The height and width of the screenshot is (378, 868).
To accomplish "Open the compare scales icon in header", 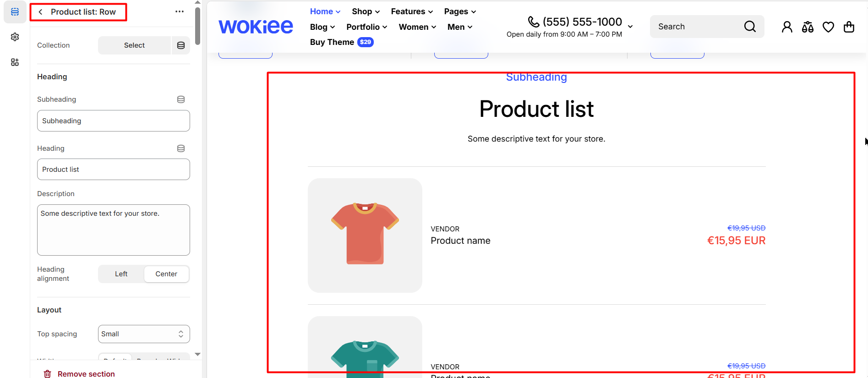I will tap(808, 27).
